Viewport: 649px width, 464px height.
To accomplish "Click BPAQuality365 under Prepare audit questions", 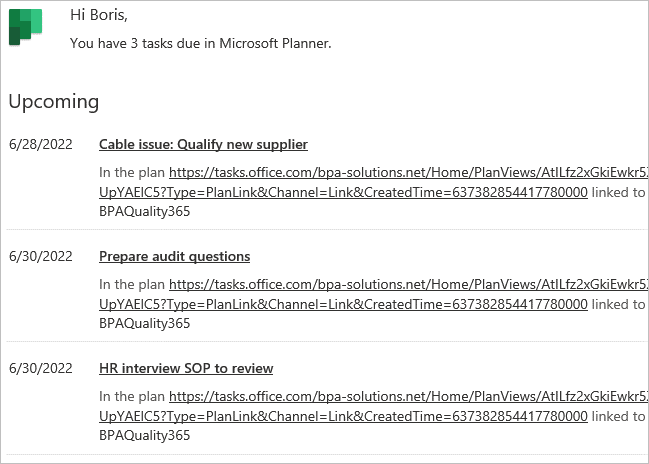I will tap(144, 324).
